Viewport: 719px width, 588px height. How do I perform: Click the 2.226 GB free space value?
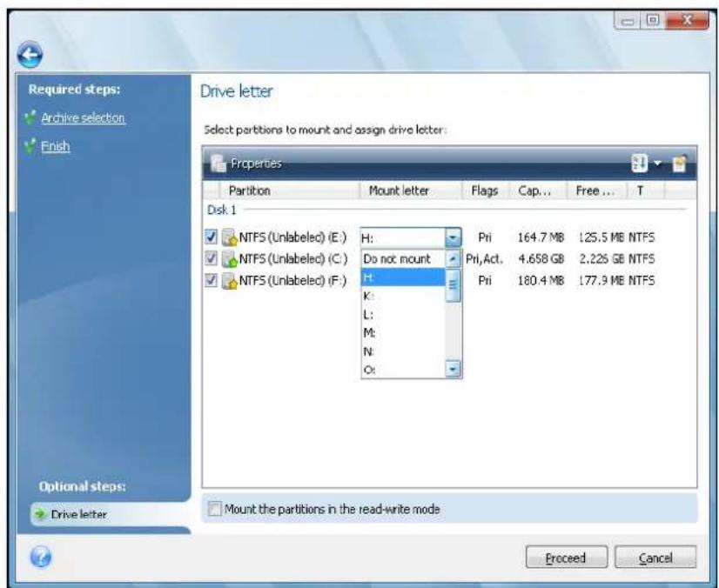tap(601, 259)
